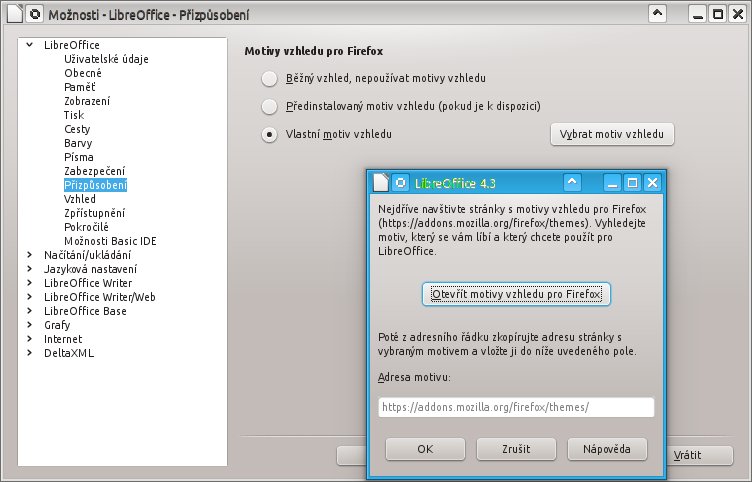The image size is (752, 482).
Task: Open Barvy settings page
Action: pos(78,143)
